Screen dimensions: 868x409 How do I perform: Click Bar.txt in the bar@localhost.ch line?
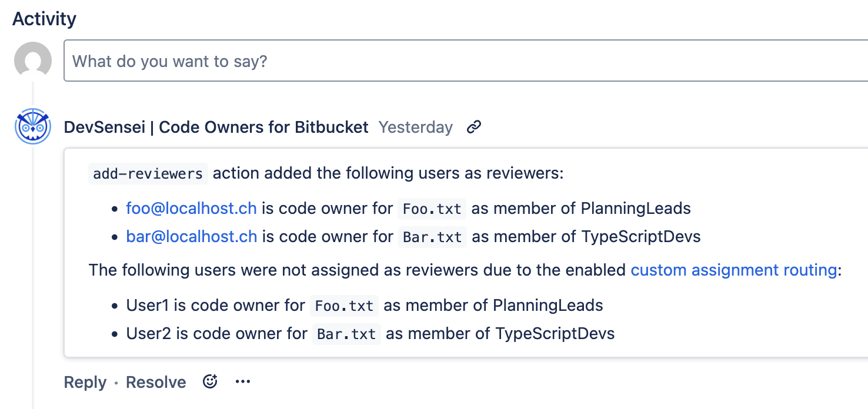click(x=432, y=237)
